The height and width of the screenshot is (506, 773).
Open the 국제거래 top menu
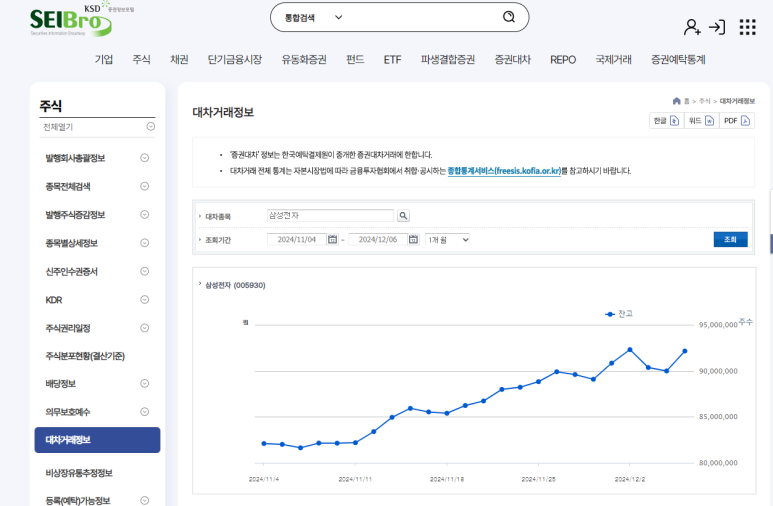613,60
